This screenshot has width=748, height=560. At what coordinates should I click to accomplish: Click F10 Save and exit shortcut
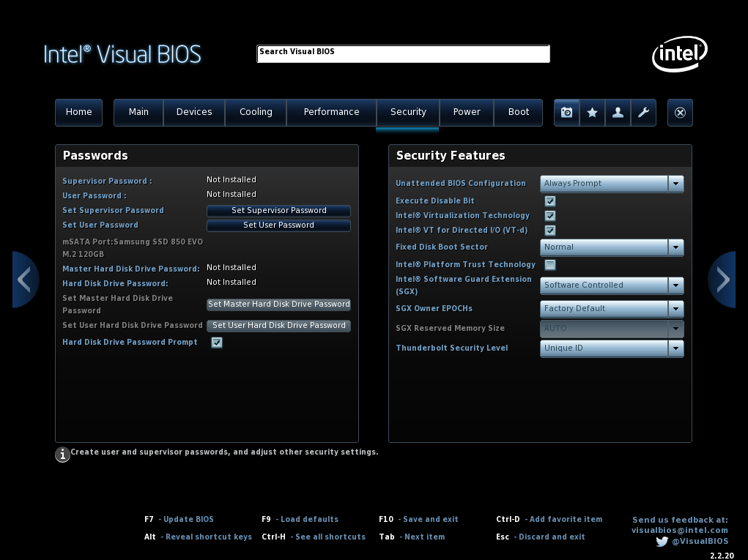418,519
